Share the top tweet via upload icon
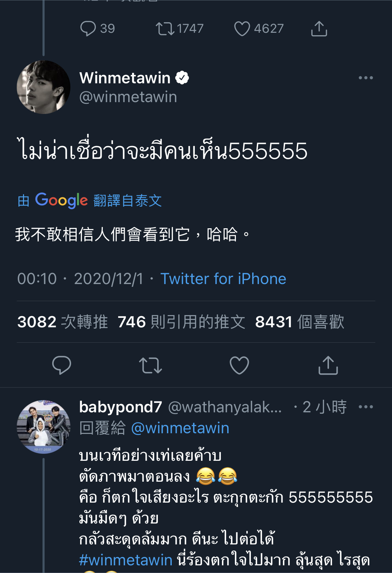 pos(319,29)
